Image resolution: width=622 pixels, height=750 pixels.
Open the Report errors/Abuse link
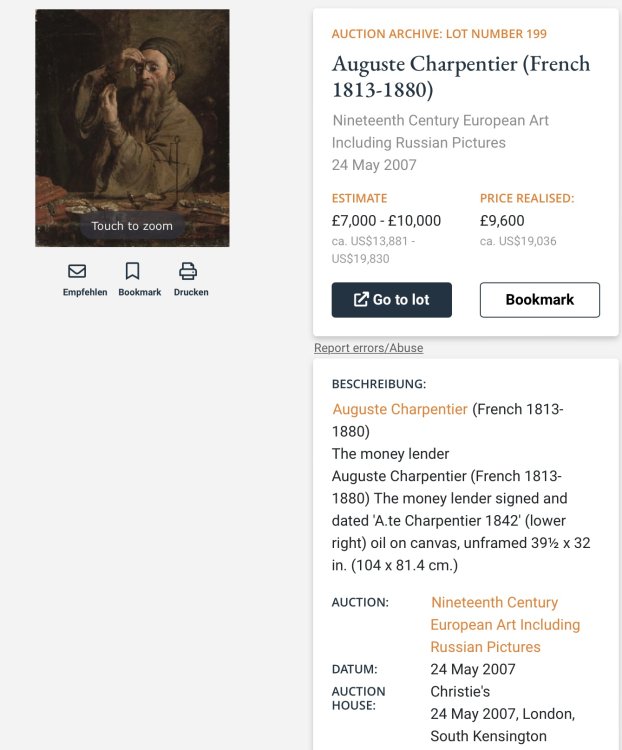click(368, 348)
